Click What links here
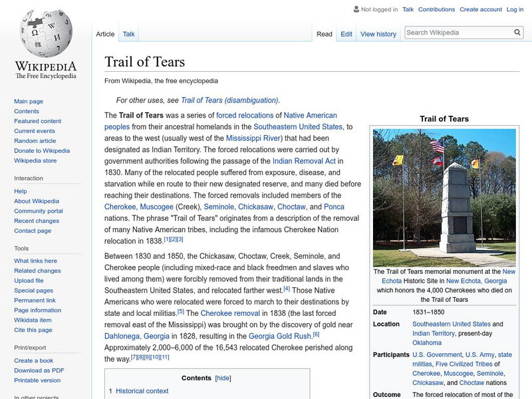The image size is (532, 399). (35, 261)
